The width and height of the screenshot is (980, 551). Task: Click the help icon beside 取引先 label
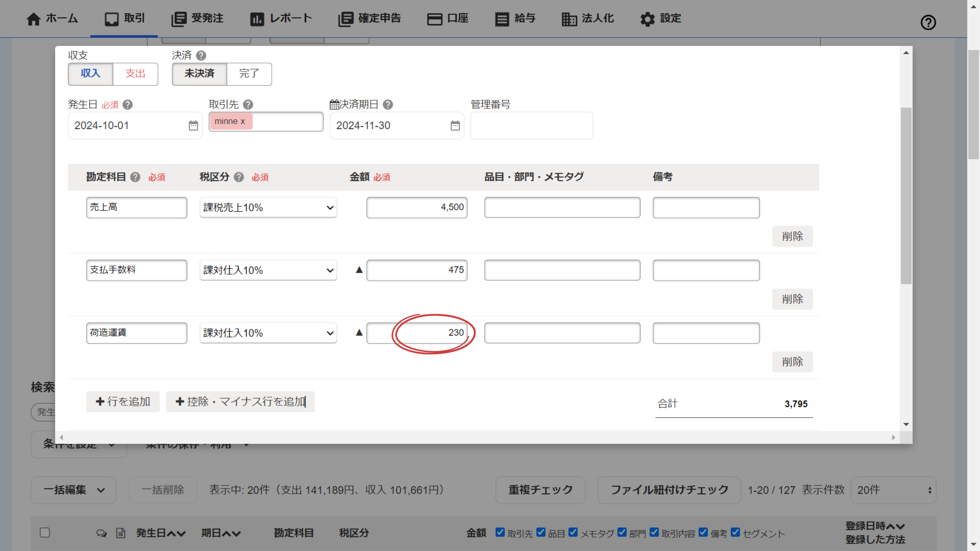[x=248, y=105]
